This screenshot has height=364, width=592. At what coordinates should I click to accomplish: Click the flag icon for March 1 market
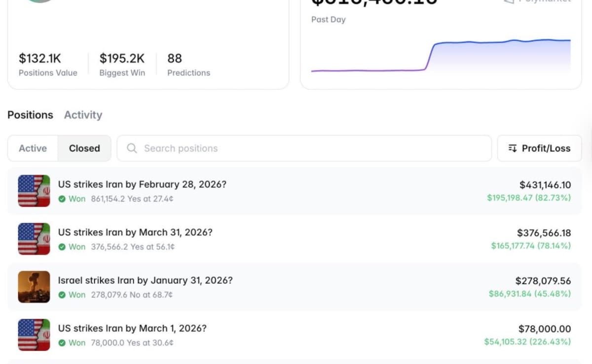coord(34,334)
